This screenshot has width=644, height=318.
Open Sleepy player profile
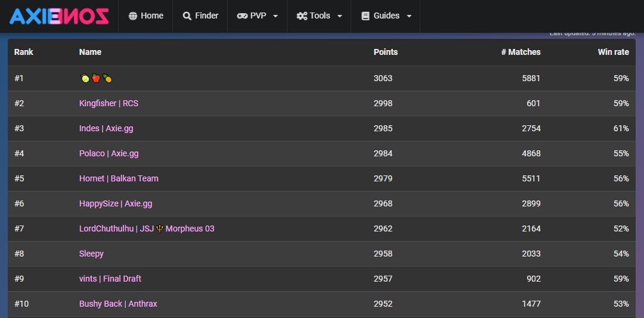click(x=91, y=254)
